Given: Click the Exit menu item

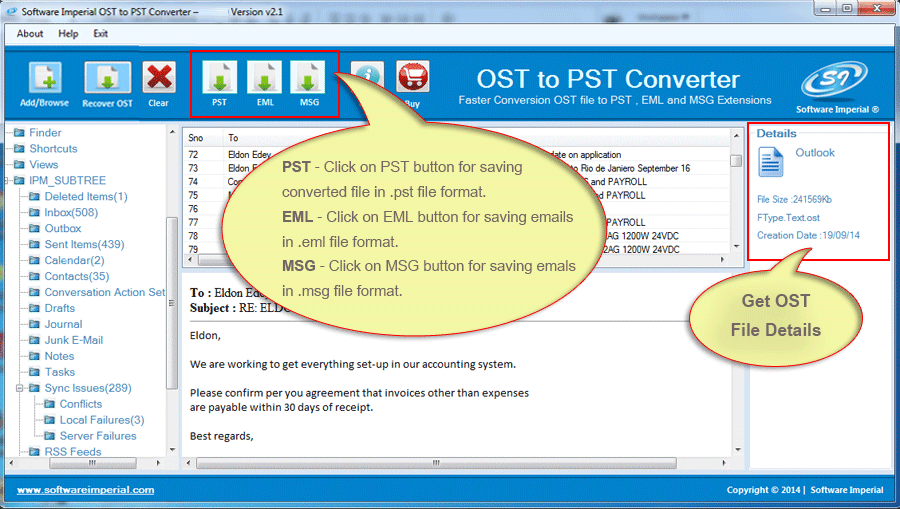Looking at the screenshot, I should 100,34.
